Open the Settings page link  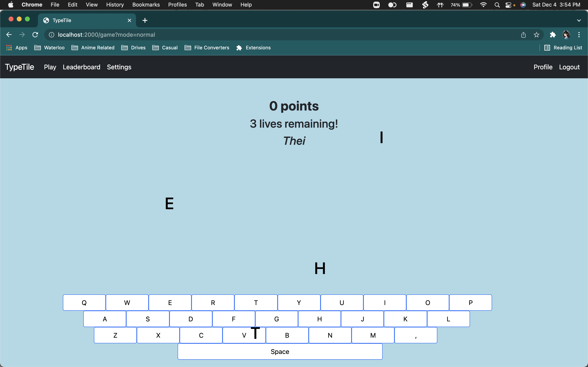(x=119, y=67)
